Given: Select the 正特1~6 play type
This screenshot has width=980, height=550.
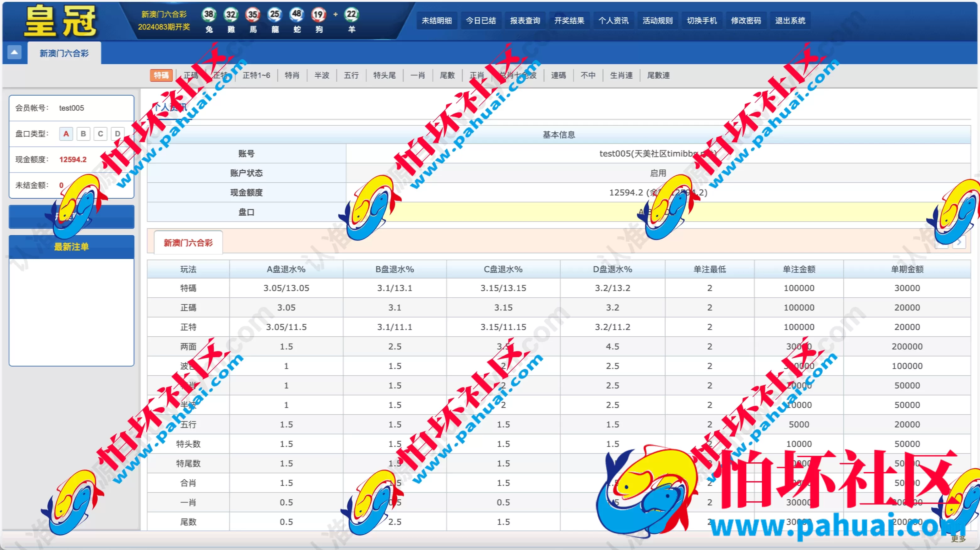Looking at the screenshot, I should click(x=256, y=75).
